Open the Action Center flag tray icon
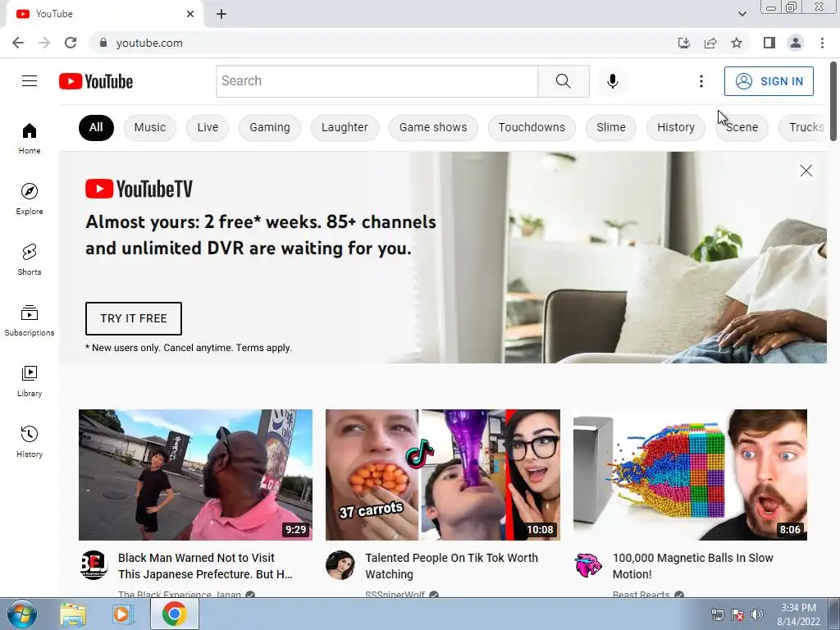This screenshot has height=630, width=840. point(737,614)
